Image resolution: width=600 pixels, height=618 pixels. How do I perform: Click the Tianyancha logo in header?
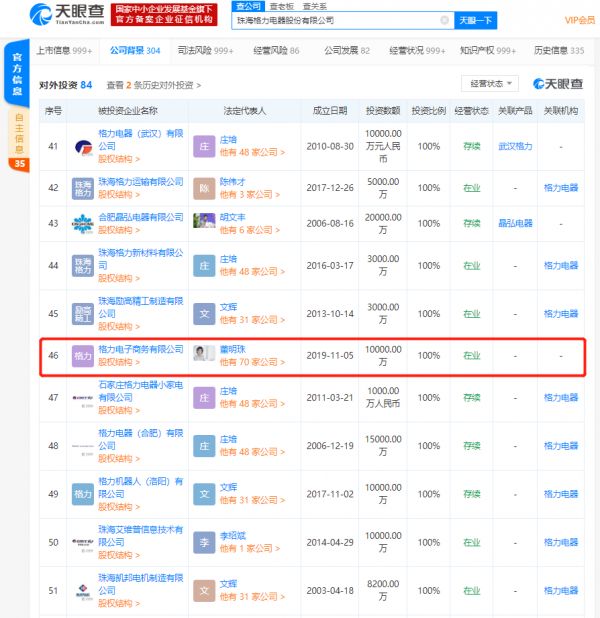pos(66,14)
